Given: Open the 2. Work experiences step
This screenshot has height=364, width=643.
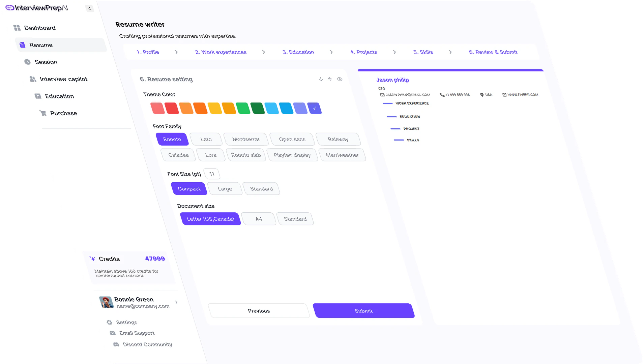Looking at the screenshot, I should pyautogui.click(x=221, y=52).
